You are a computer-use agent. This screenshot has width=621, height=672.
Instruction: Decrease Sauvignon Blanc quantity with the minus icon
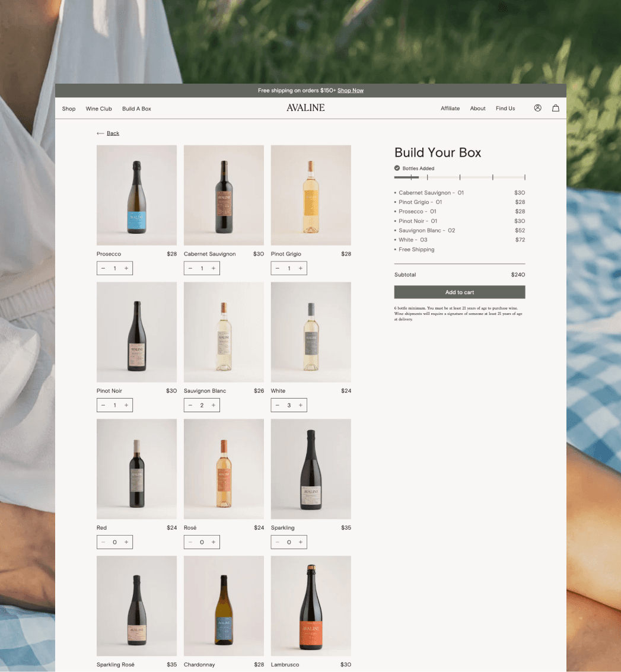tap(190, 405)
